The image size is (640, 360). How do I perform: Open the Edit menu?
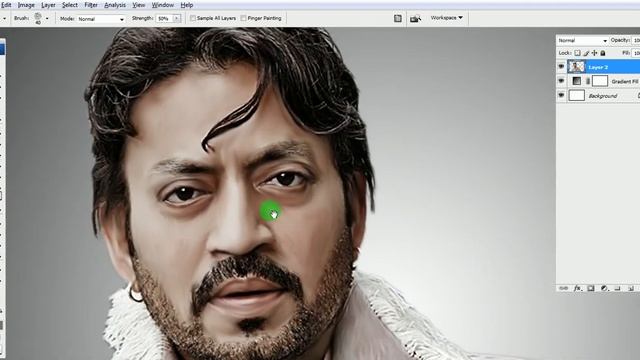pyautogui.click(x=6, y=5)
